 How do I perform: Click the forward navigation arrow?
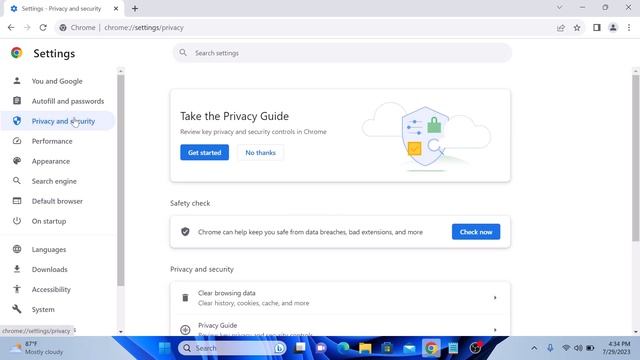point(27,28)
